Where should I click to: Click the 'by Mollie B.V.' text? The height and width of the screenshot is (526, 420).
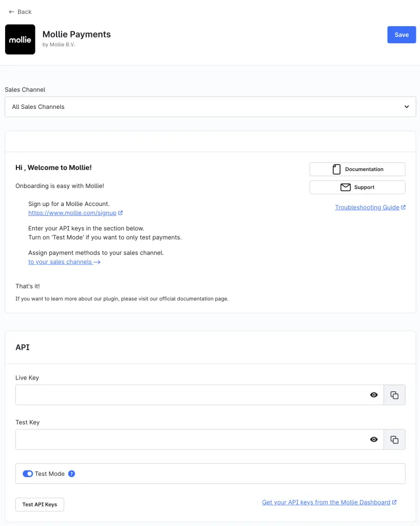pos(59,45)
